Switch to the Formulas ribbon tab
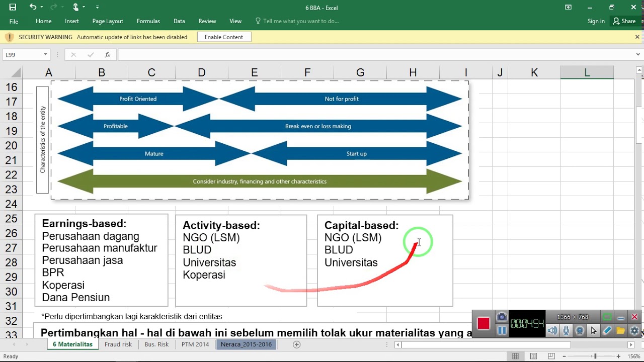The height and width of the screenshot is (362, 644). 148,21
